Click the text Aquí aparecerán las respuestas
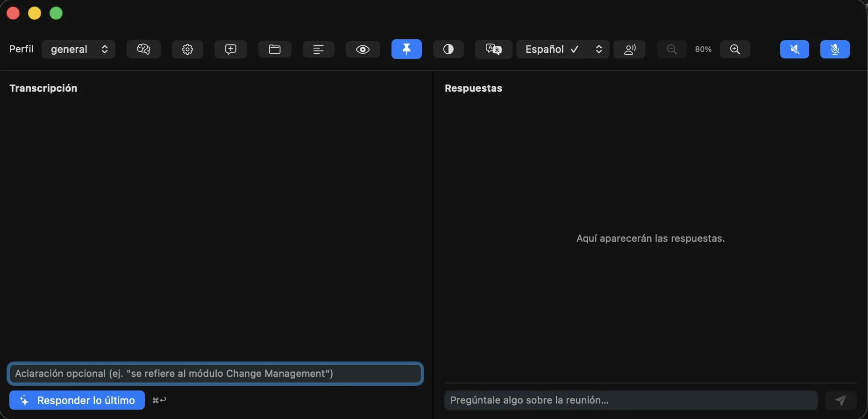Image resolution: width=868 pixels, height=419 pixels. [x=651, y=238]
